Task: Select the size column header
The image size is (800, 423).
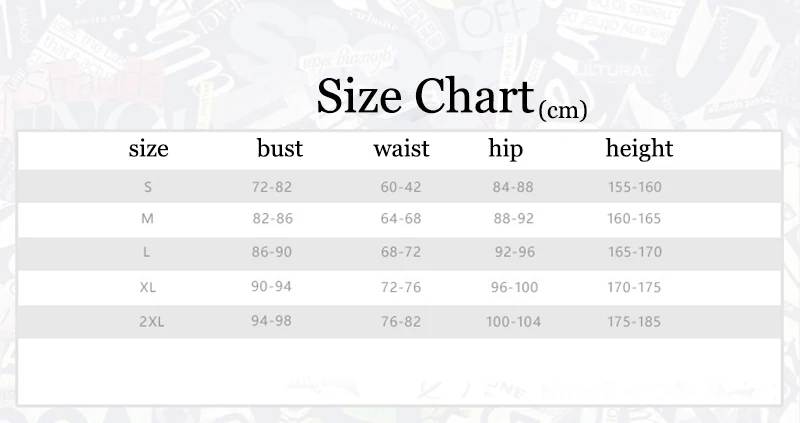Action: pyautogui.click(x=149, y=149)
